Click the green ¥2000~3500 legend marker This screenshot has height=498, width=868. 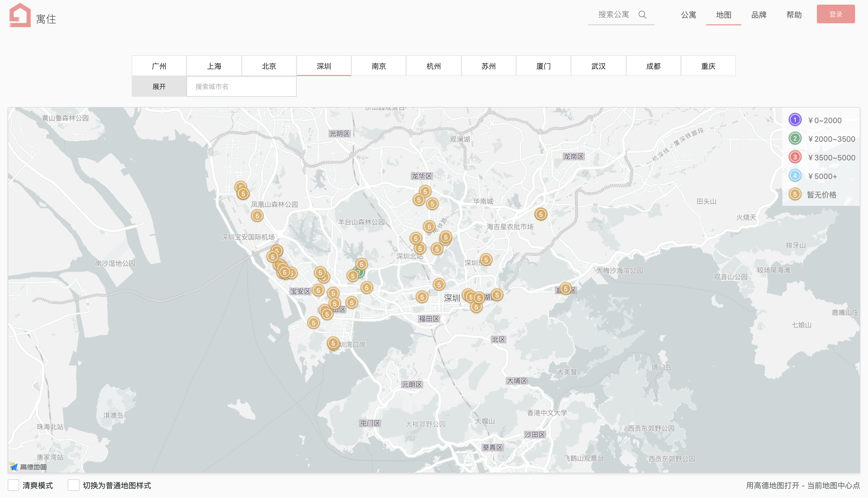pos(795,139)
